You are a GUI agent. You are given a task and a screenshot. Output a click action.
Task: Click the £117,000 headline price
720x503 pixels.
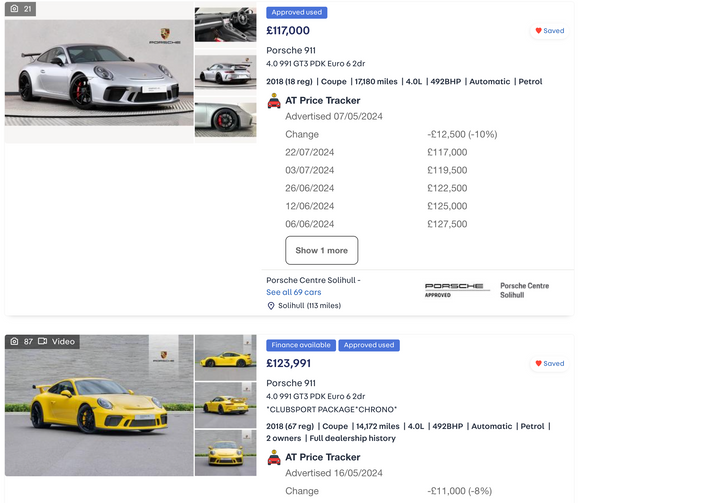point(288,31)
